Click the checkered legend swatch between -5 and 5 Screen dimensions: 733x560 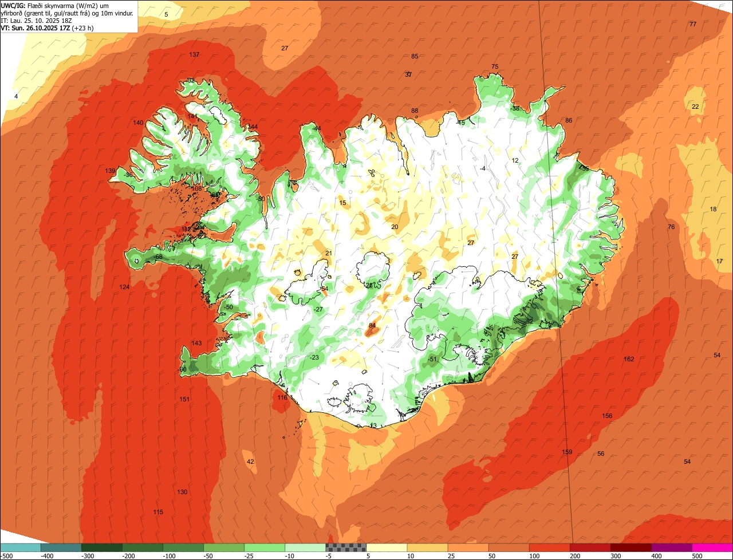coord(346,547)
